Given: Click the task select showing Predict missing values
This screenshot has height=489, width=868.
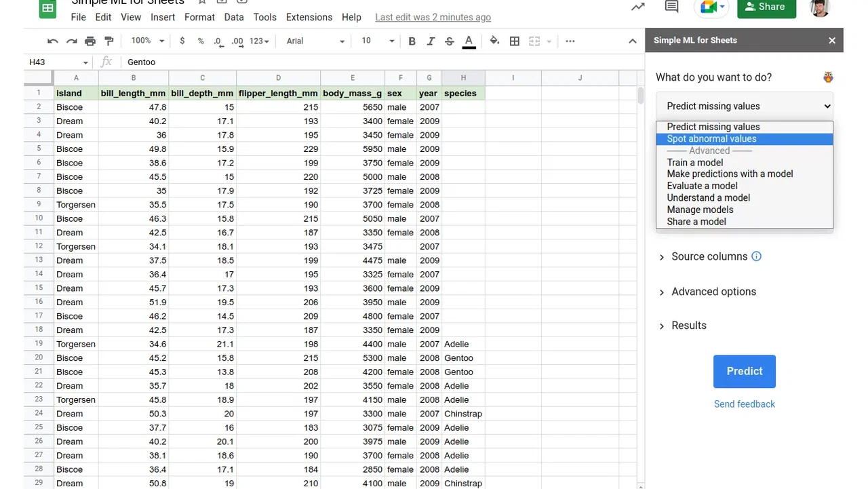Looking at the screenshot, I should click(x=744, y=106).
